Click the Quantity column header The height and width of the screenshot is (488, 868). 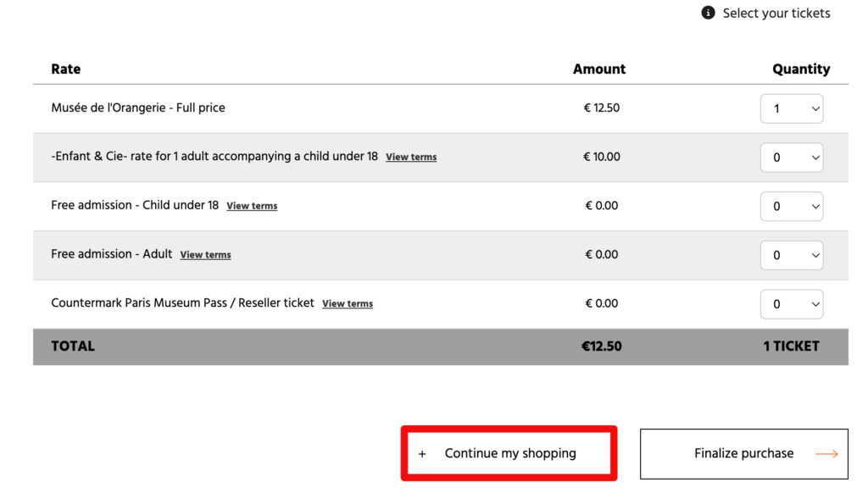pos(801,69)
